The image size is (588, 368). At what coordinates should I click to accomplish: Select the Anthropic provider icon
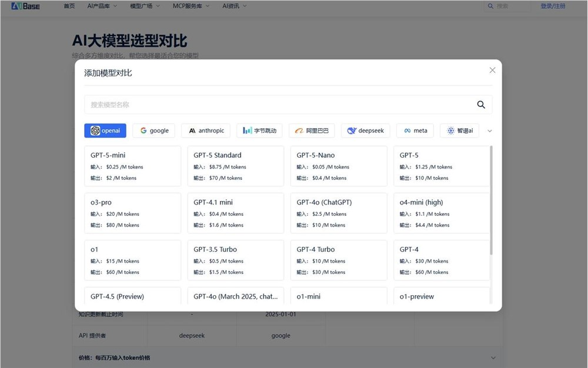point(192,131)
